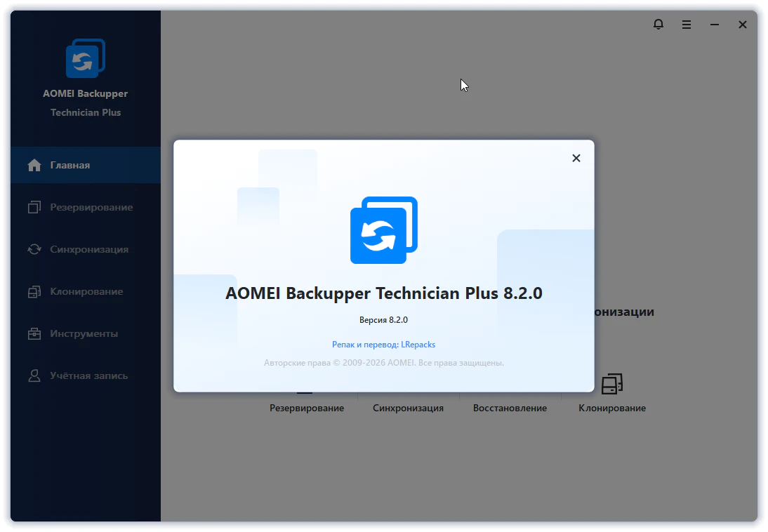This screenshot has height=532, width=768.
Task: Click the Синхронизация sync arrows icon in sidebar
Action: (x=34, y=249)
